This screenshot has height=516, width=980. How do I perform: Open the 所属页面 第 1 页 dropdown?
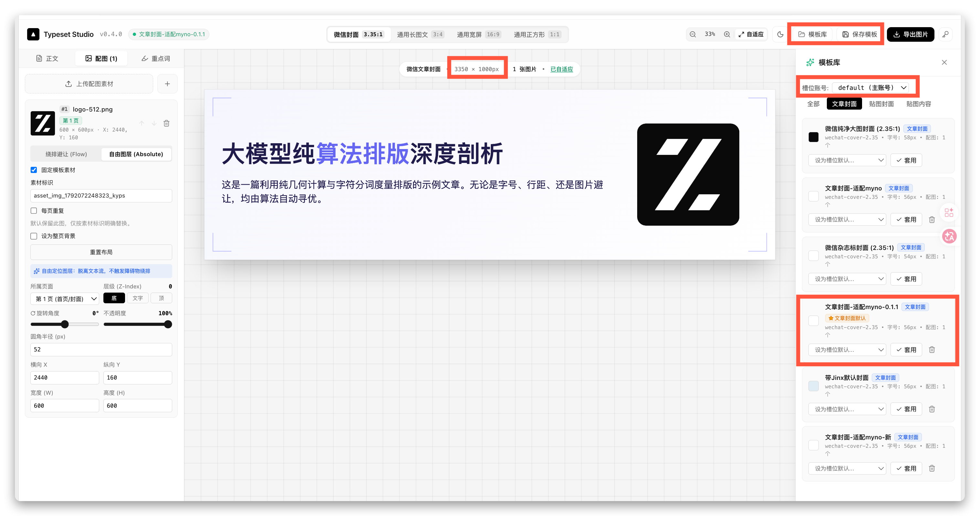(x=65, y=299)
